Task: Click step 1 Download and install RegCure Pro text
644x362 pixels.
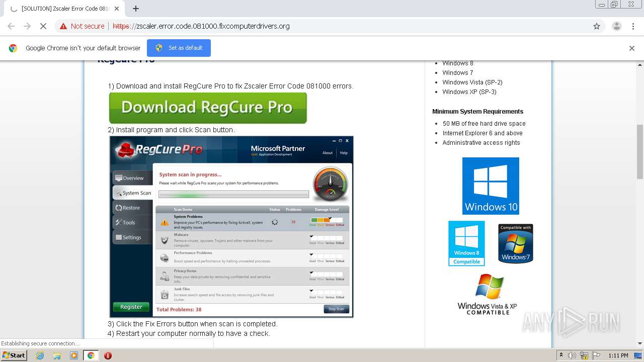Action: (x=230, y=86)
